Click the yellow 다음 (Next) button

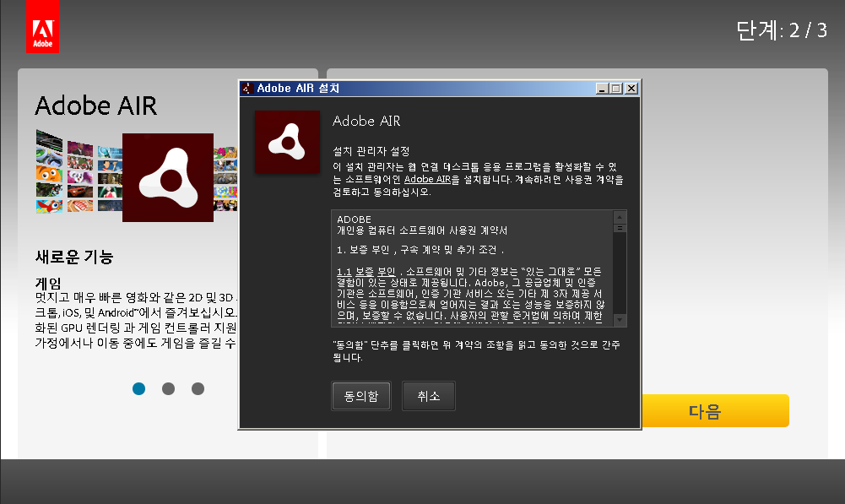click(x=715, y=411)
